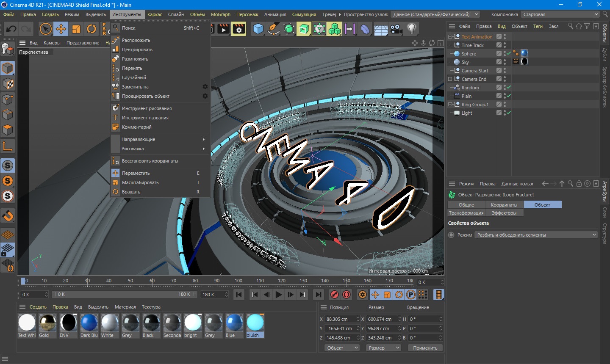Toggle the Enable Axis L-shaped icon

click(8, 146)
